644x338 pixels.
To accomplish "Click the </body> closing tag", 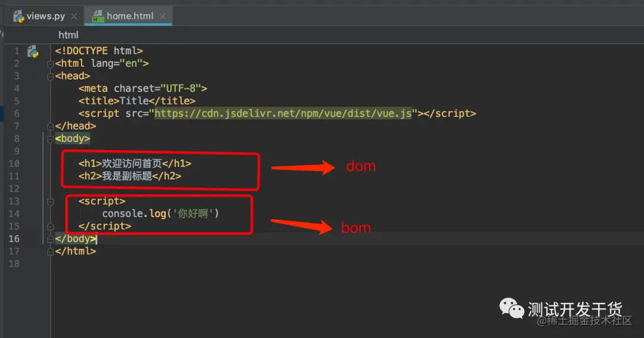I will tap(76, 238).
